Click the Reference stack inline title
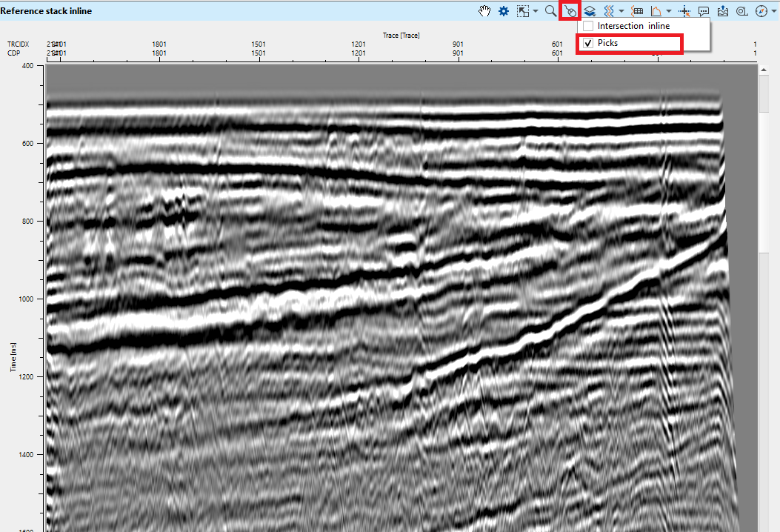The width and height of the screenshot is (780, 532). (x=46, y=11)
